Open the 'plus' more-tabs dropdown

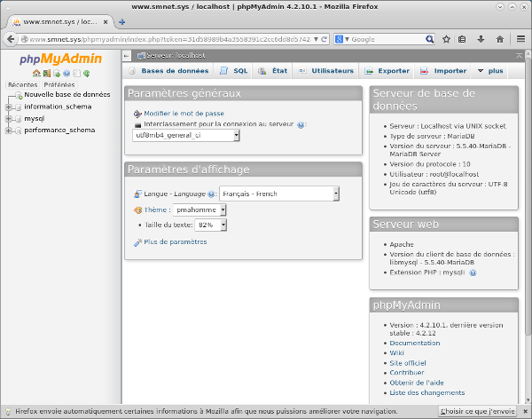click(490, 71)
